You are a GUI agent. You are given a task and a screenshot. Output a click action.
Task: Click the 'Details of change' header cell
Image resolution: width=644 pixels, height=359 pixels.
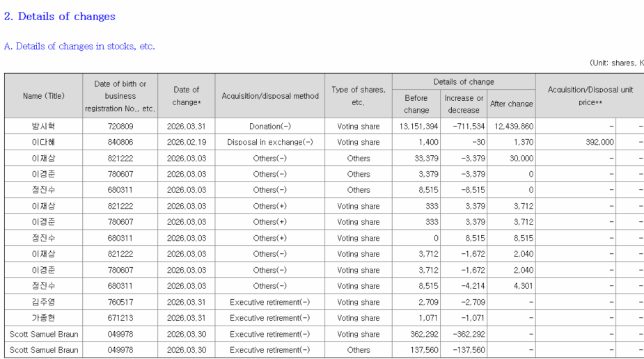pyautogui.click(x=464, y=82)
